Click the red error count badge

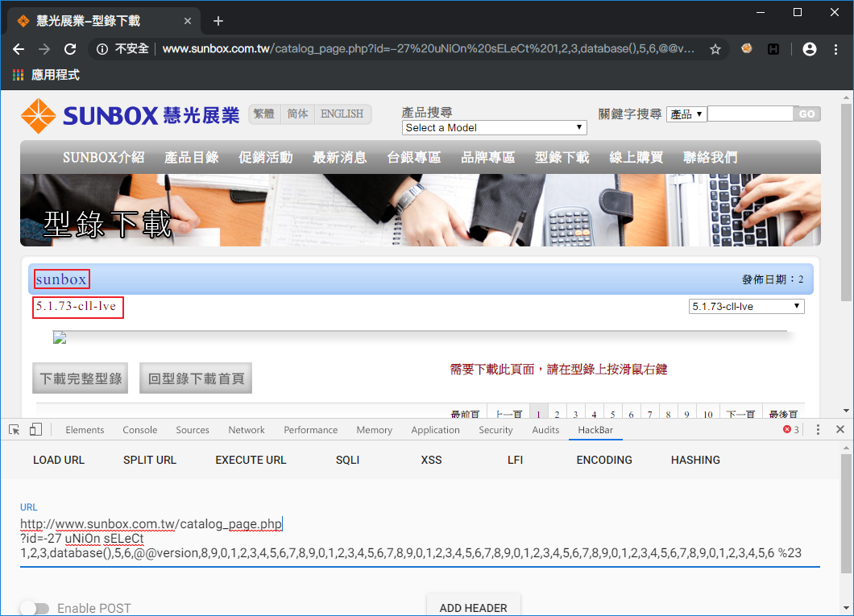pyautogui.click(x=791, y=430)
